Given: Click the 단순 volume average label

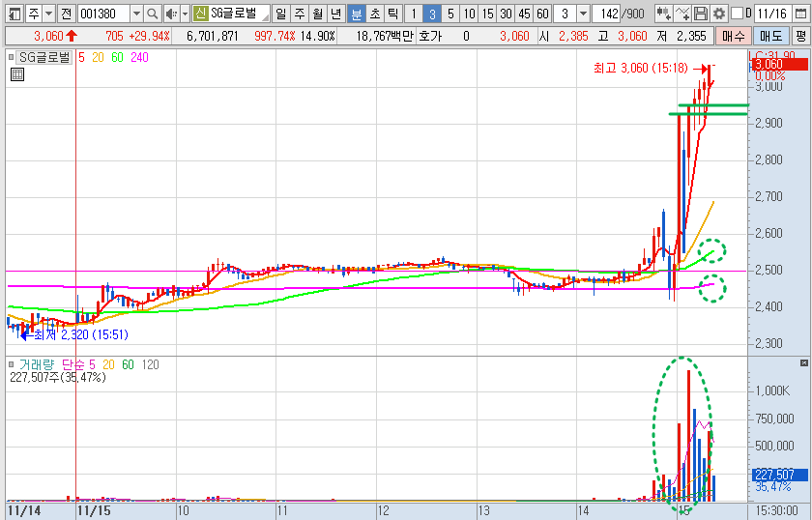Looking at the screenshot, I should pos(74,364).
